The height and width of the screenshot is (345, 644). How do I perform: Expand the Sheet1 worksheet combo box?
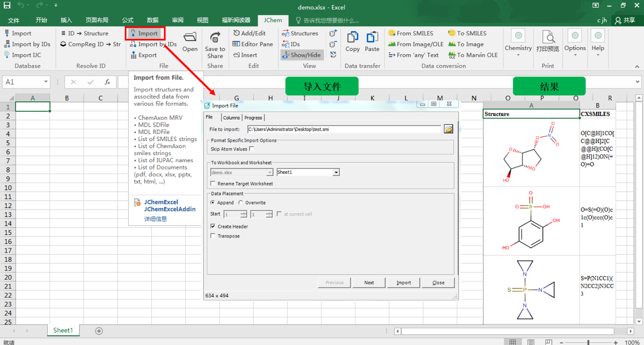(336, 172)
